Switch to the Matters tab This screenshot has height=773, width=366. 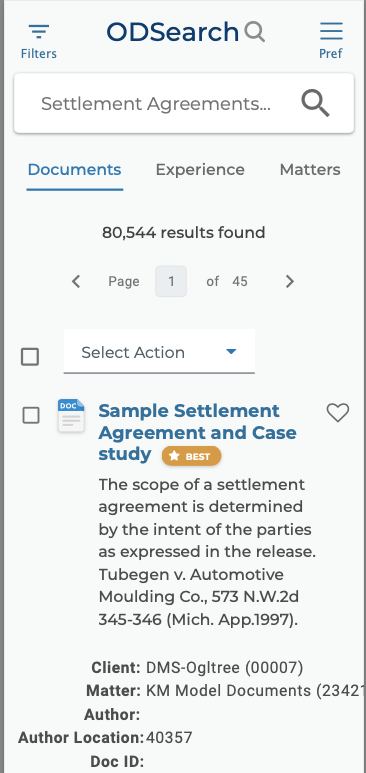pyautogui.click(x=310, y=170)
